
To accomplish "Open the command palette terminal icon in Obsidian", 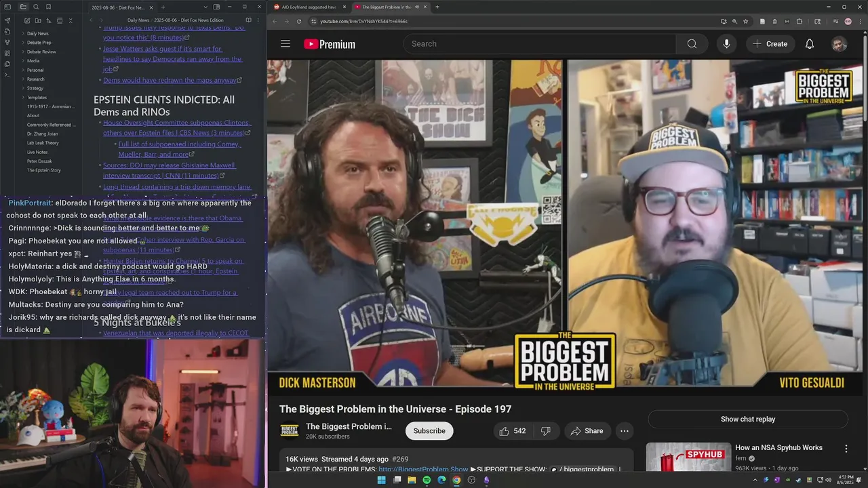I will pos(7,75).
